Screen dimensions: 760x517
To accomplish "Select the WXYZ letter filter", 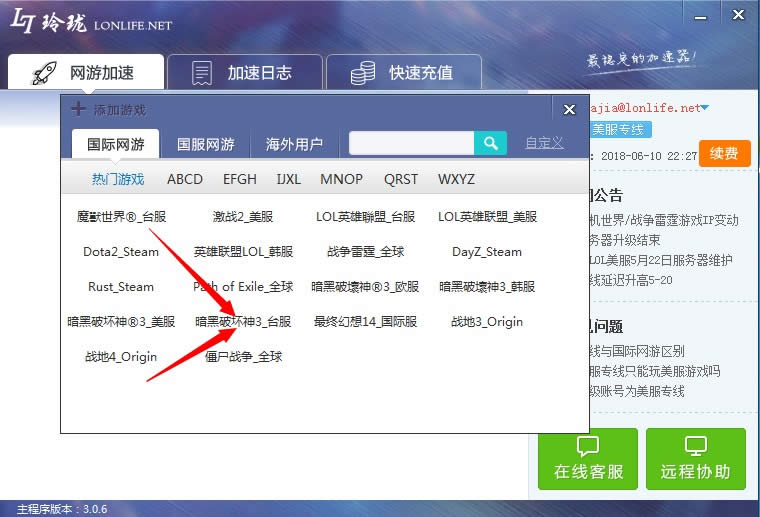I will (x=456, y=179).
